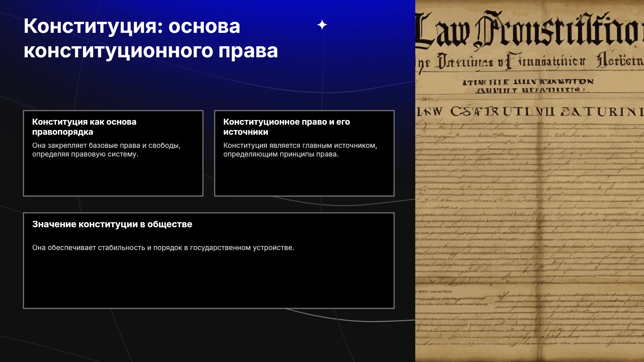Viewport: 644px width, 362px height.
Task: Click the 'Law Constitution' gothic heading on parchment
Action: pyautogui.click(x=530, y=30)
